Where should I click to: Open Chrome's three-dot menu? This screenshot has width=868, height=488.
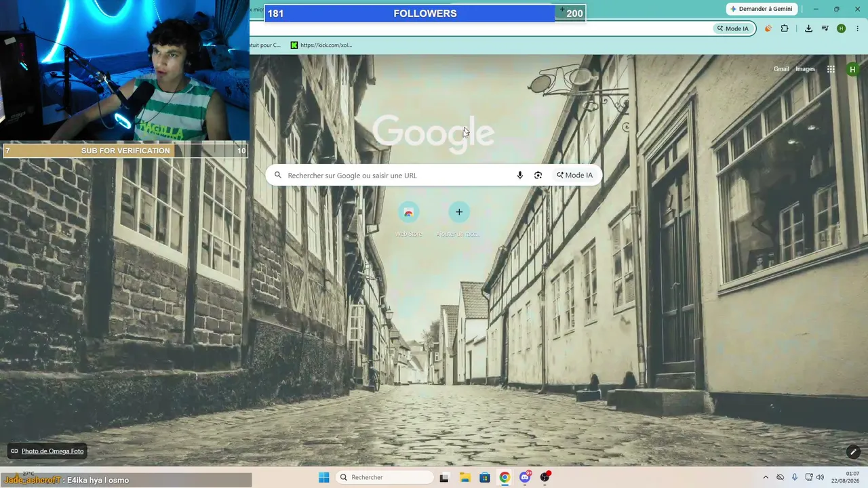point(857,28)
